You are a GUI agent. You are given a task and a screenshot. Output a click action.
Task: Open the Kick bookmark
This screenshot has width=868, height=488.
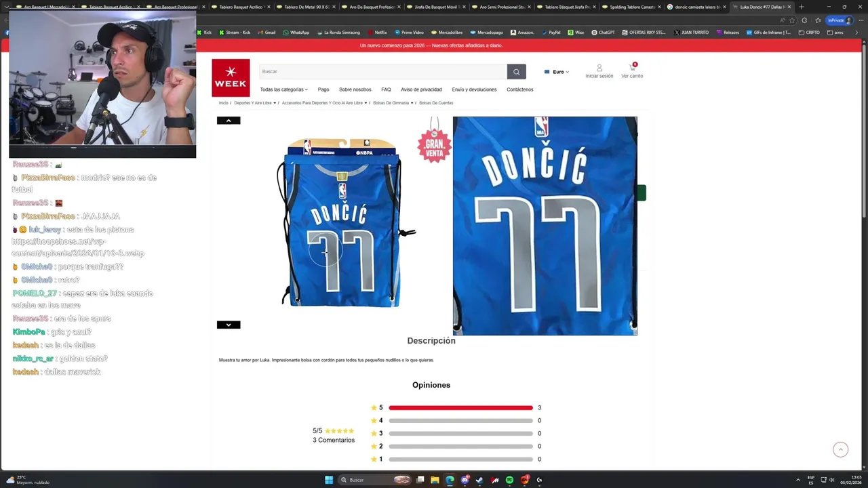(204, 33)
